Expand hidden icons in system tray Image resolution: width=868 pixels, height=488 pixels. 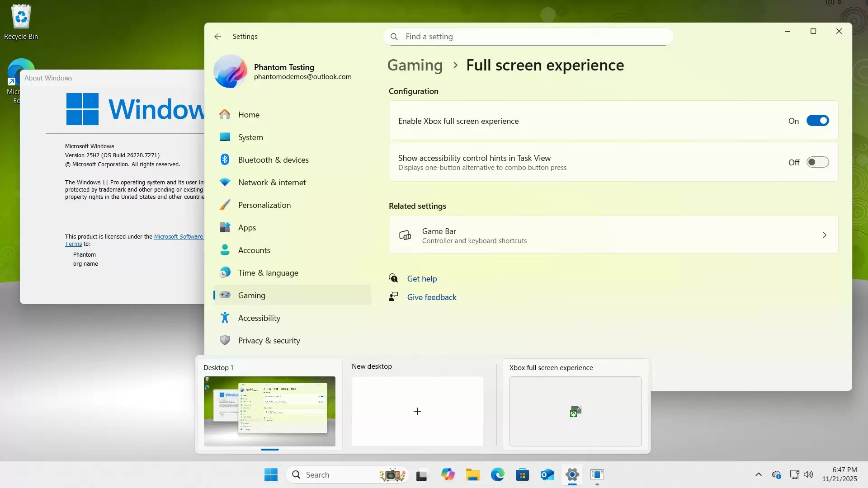click(759, 474)
